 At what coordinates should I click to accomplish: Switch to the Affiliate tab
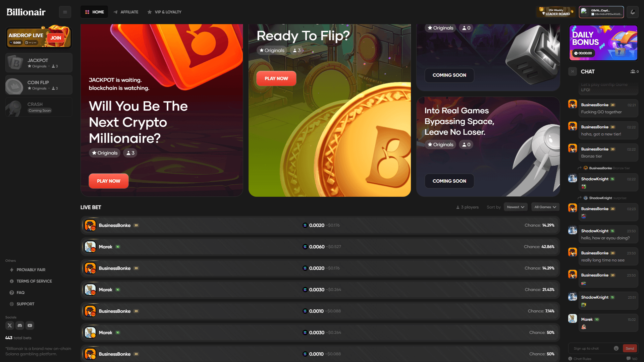click(x=126, y=12)
